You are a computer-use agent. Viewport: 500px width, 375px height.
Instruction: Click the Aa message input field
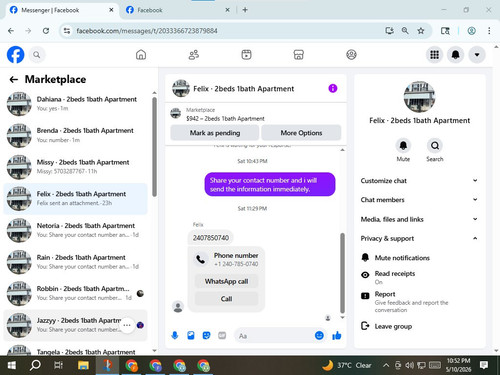275,336
